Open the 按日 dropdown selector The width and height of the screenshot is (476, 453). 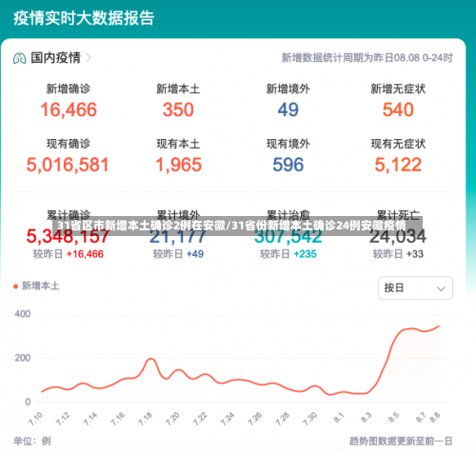(415, 287)
